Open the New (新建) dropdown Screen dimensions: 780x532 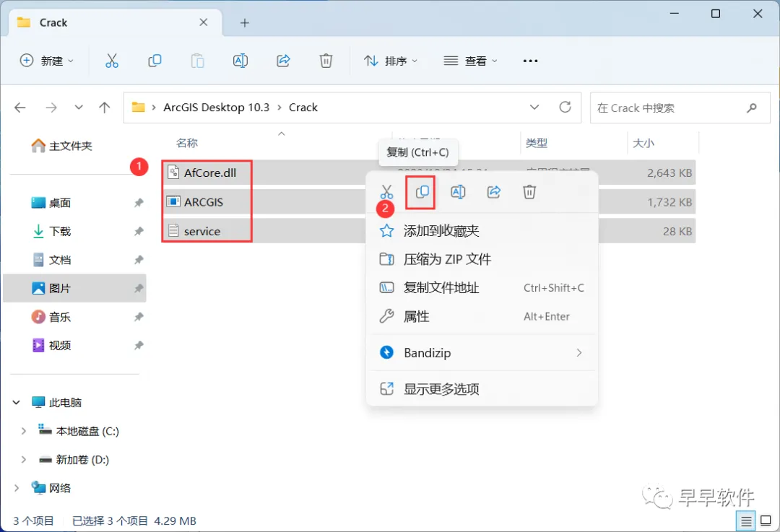[46, 61]
